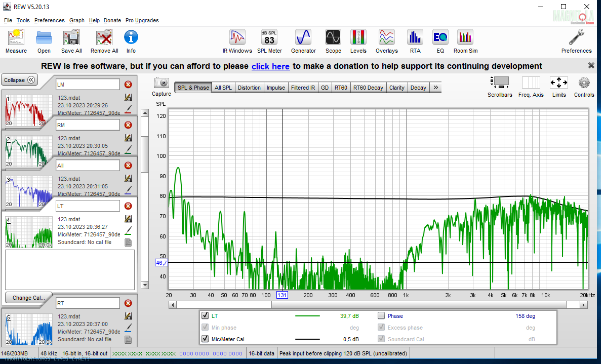Screen dimensions: 604x364
Task: Collapse the measurements panel
Action: (x=19, y=80)
